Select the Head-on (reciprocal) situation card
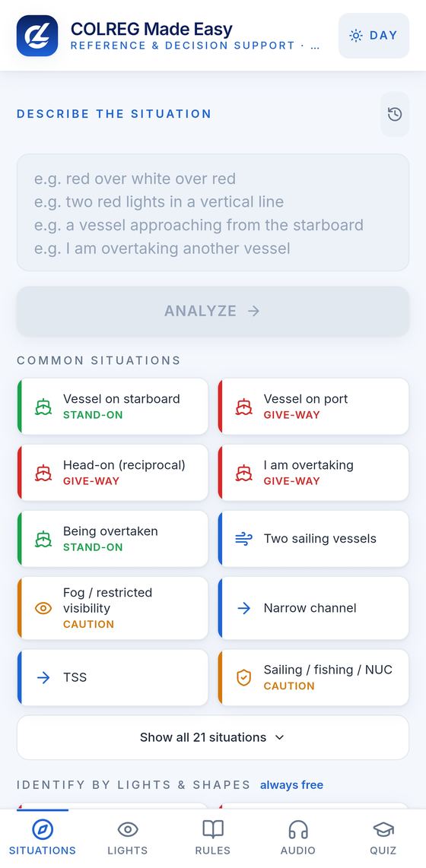The image size is (426, 868). pyautogui.click(x=113, y=473)
